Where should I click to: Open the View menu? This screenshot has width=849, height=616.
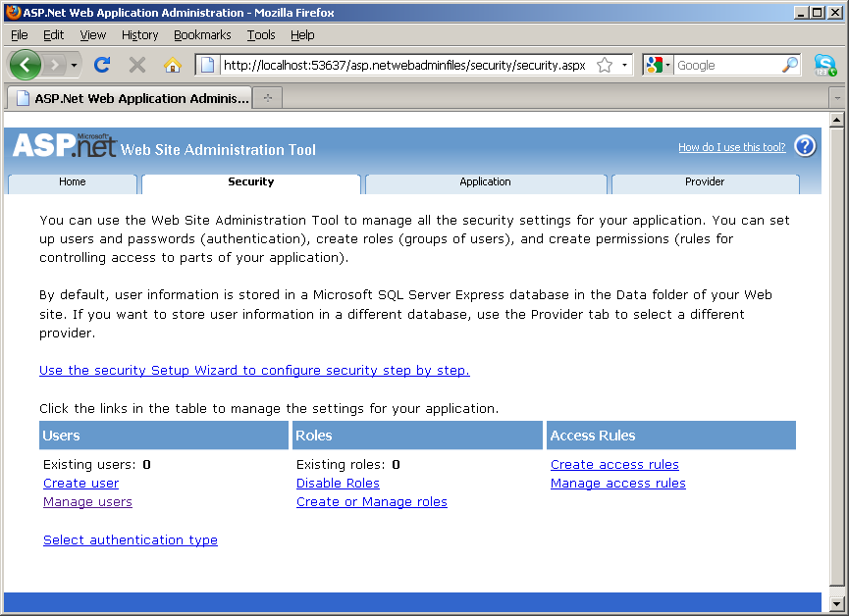click(92, 35)
